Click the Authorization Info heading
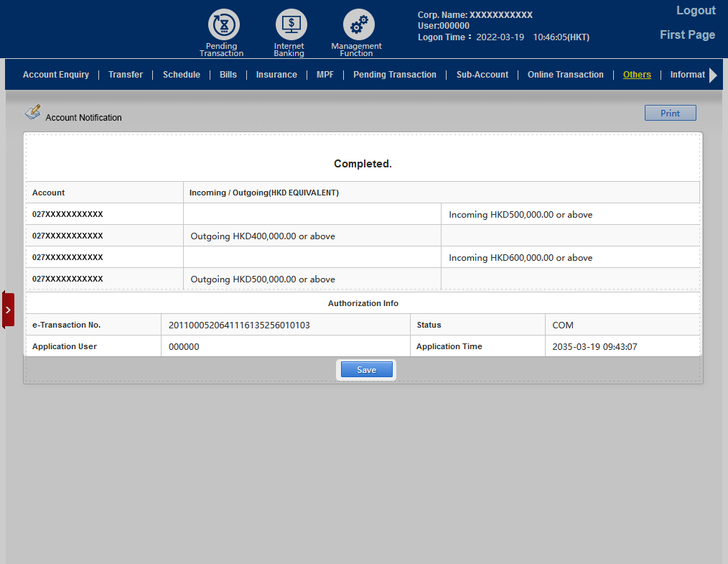Screen dimensions: 728x564 (363, 303)
